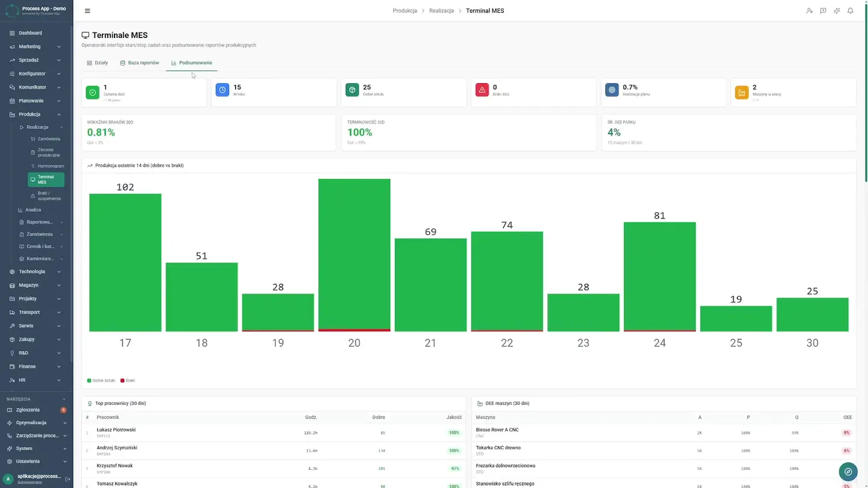This screenshot has height=488, width=868.
Task: Open the user management icon in header
Action: 810,11
